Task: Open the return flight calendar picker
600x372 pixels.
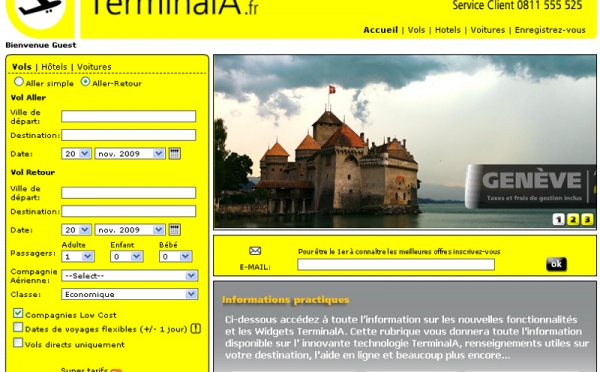Action: point(174,230)
